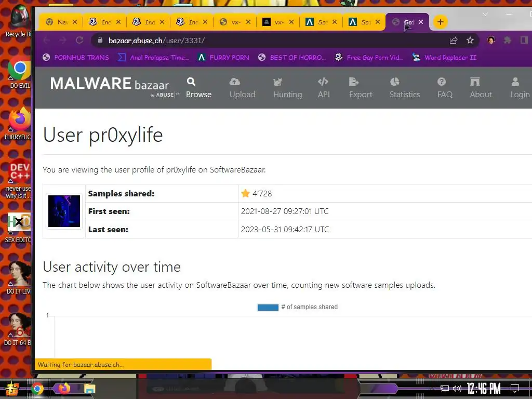Click the 12:46 PM taskbar clock

(x=484, y=389)
